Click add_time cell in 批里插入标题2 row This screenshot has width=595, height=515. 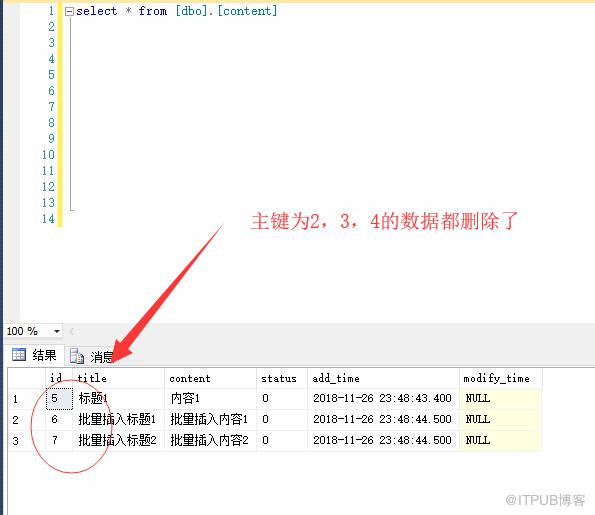tap(383, 440)
